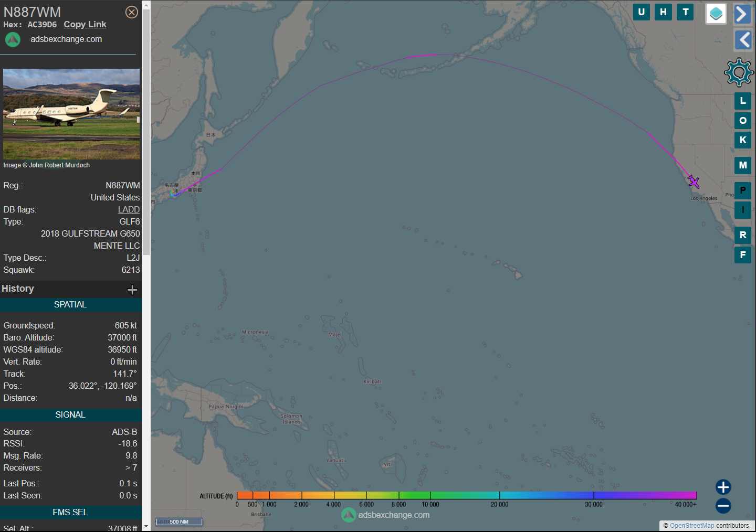Viewport: 756px width, 532px height.
Task: Toggle the P map option button
Action: [x=743, y=190]
